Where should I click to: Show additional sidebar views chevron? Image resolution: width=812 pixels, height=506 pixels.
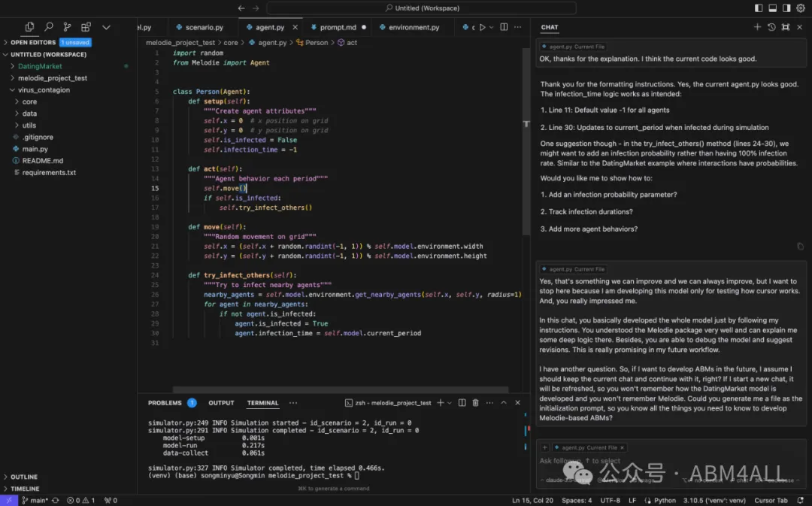(106, 27)
